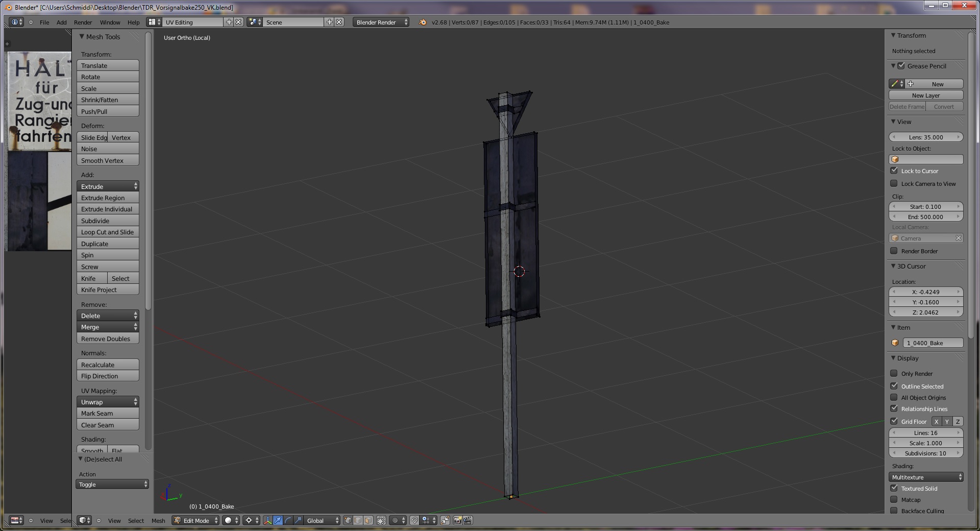Switch to face select mode icon
This screenshot has height=531, width=980.
(368, 520)
